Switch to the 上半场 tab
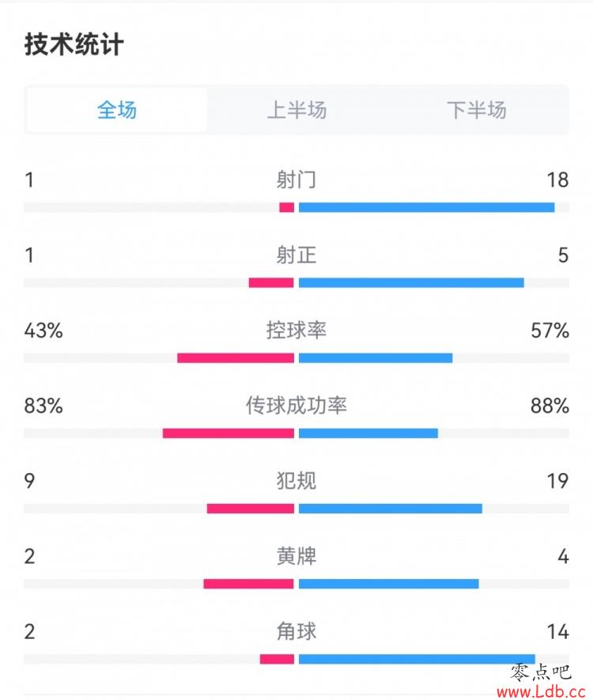The image size is (593, 700). pos(296,110)
